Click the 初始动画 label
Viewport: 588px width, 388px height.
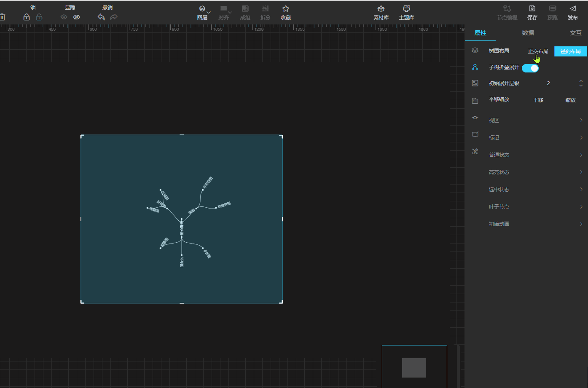499,224
